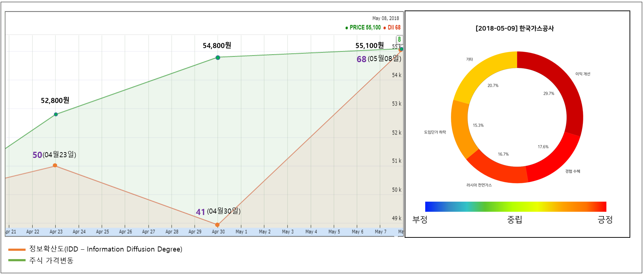Click the 긍정 sentiment label

tap(605, 219)
